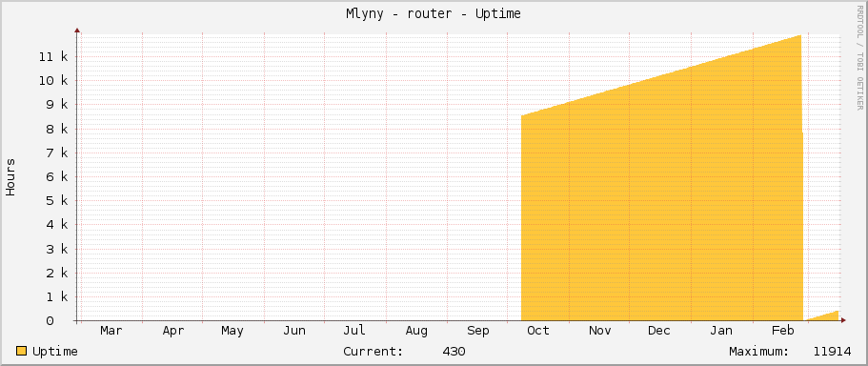Click the 'Hours' y-axis label

pos(10,177)
